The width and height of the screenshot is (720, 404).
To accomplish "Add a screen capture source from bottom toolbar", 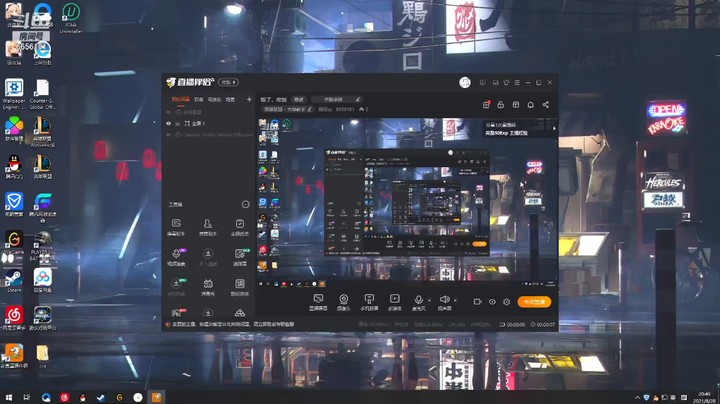I will coord(318,302).
